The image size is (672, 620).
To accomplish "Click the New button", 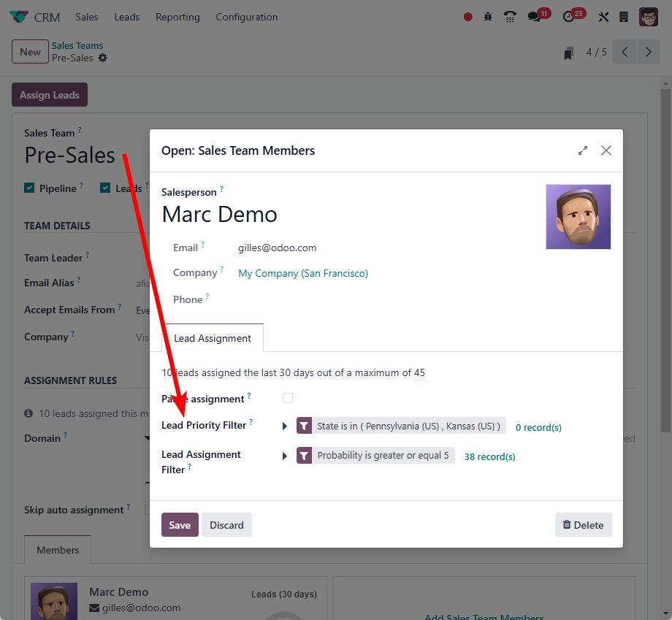I will 30,52.
